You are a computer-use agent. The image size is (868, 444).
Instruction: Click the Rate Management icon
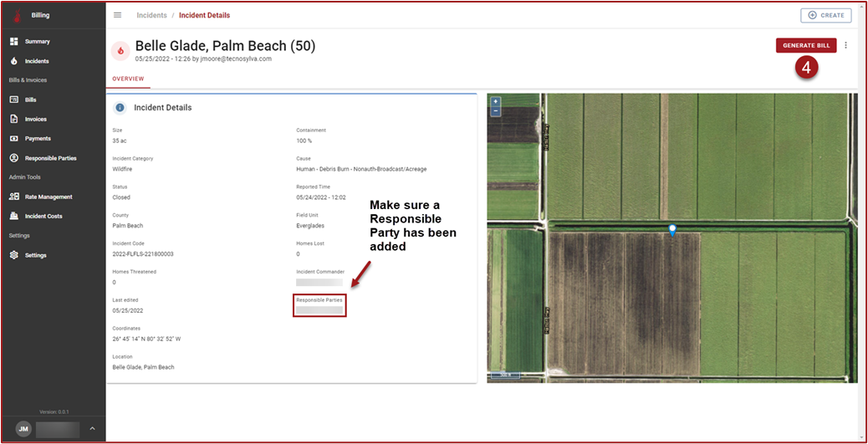(x=14, y=196)
